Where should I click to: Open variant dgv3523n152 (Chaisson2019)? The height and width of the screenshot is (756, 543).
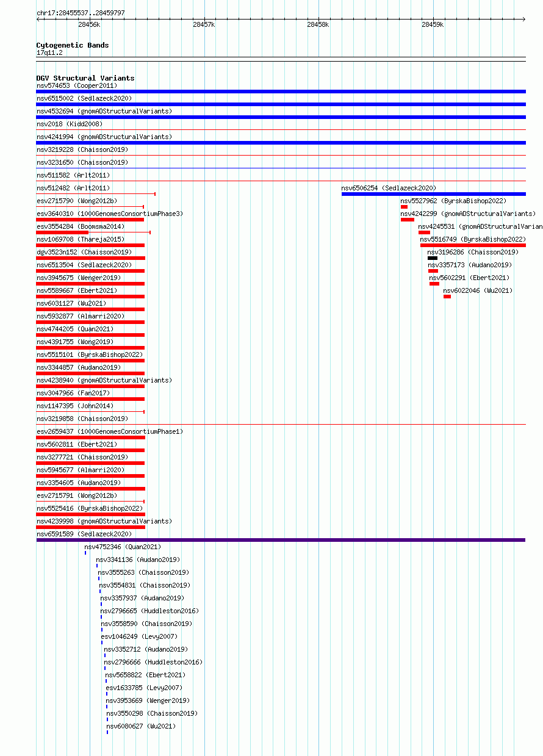click(x=84, y=252)
